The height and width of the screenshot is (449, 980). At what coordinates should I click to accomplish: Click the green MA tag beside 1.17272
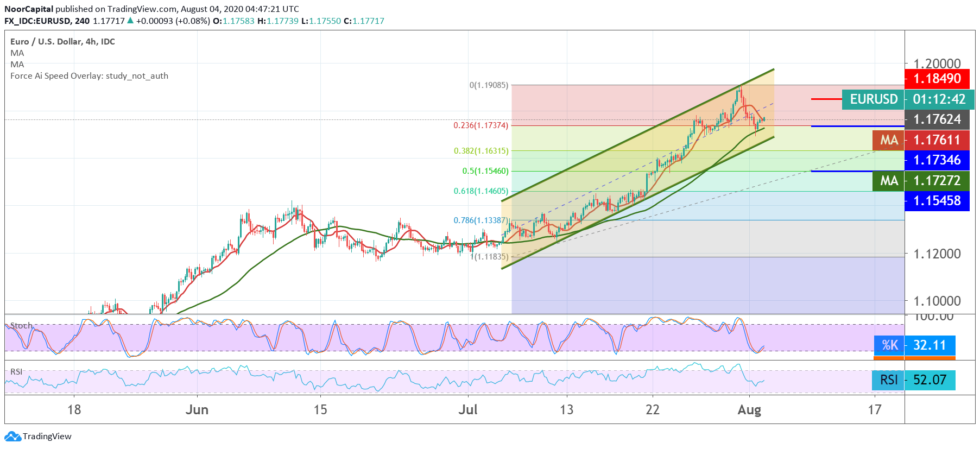889,181
